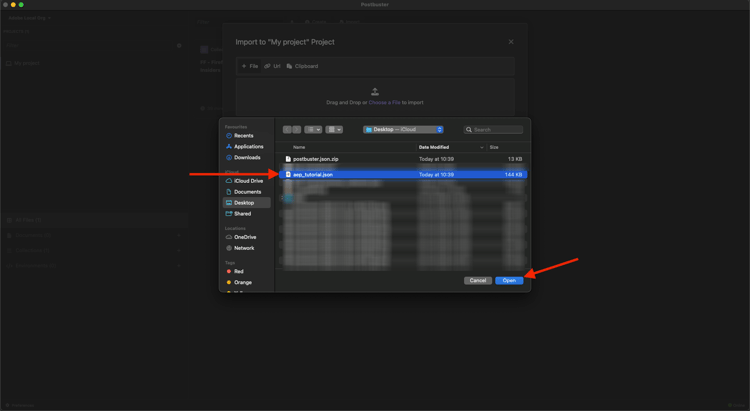This screenshot has width=750, height=411.
Task: Open the Adobe Local Org dropdown
Action: tap(30, 18)
